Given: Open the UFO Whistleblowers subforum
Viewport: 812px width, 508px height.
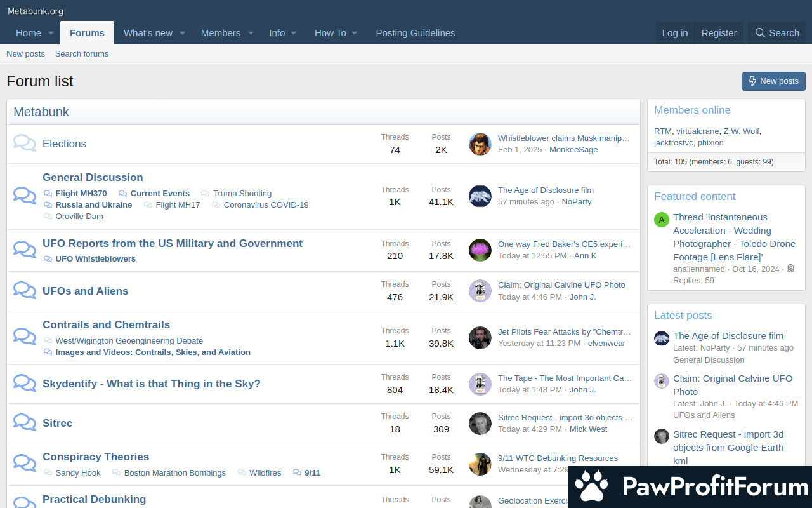Looking at the screenshot, I should coord(96,259).
